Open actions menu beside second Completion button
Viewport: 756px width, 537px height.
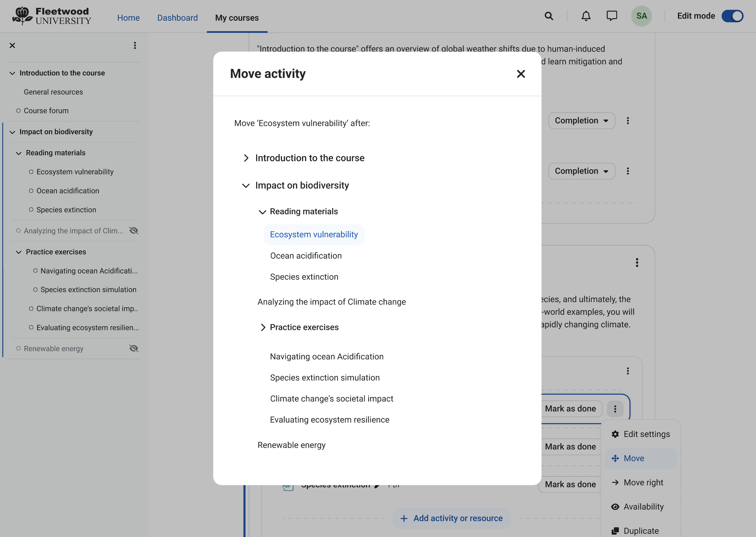pos(628,171)
